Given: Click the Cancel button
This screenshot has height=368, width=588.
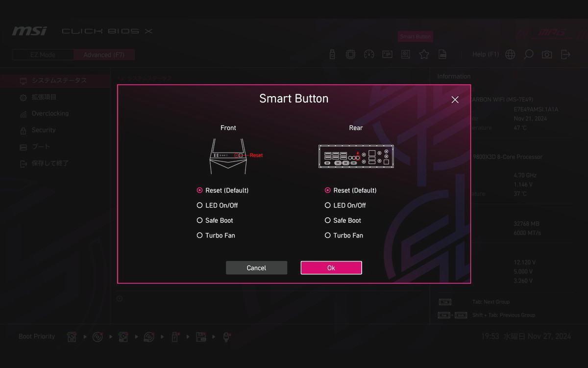Looking at the screenshot, I should pyautogui.click(x=256, y=268).
